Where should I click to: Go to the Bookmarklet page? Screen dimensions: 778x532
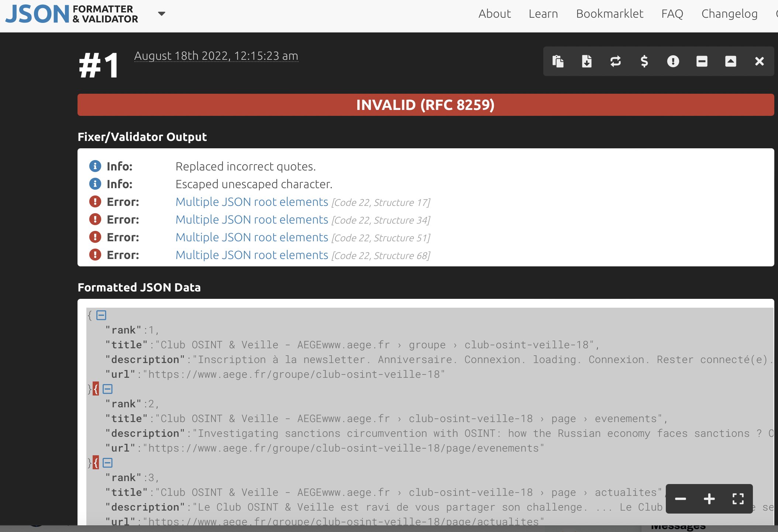point(609,14)
